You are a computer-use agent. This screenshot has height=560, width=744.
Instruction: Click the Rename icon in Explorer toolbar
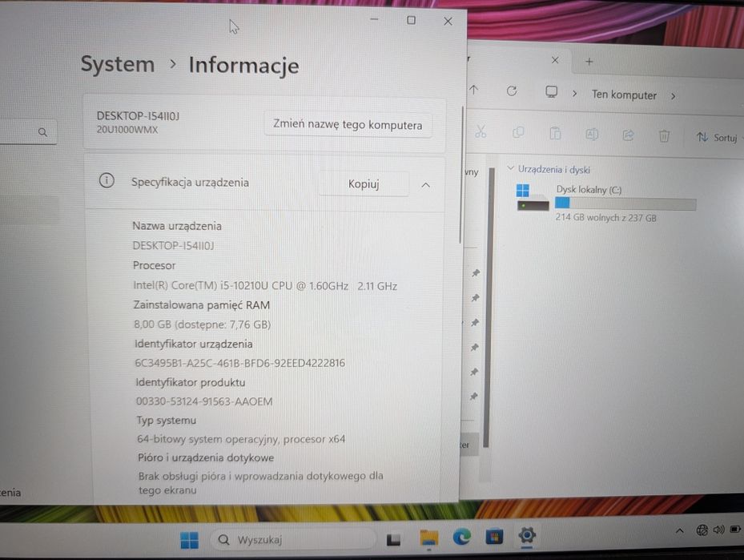[x=591, y=135]
